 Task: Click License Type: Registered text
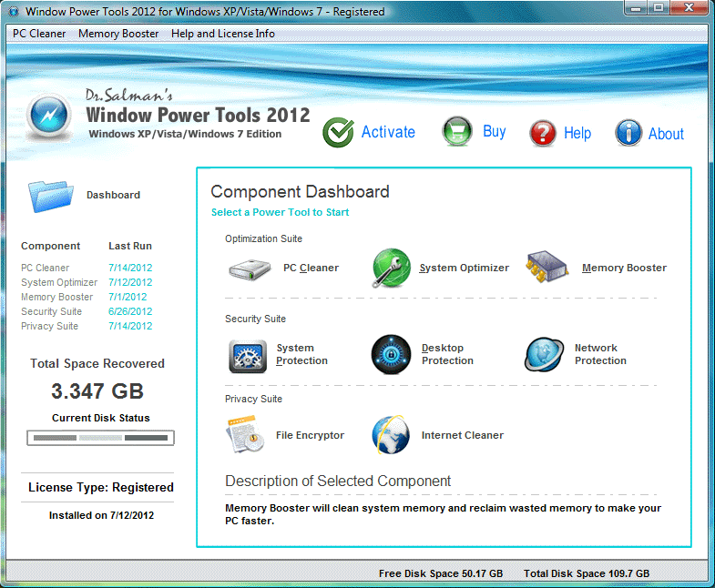point(101,487)
